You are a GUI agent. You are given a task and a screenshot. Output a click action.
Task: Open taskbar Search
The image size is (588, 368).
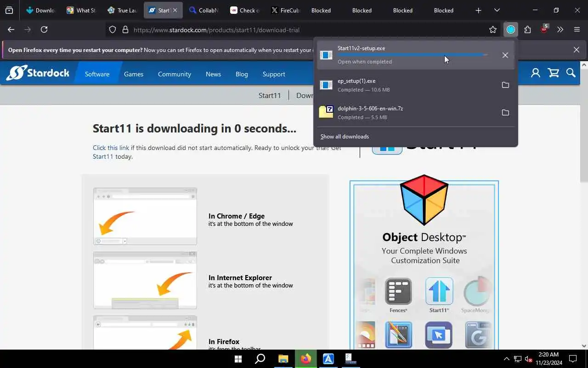tap(260, 358)
